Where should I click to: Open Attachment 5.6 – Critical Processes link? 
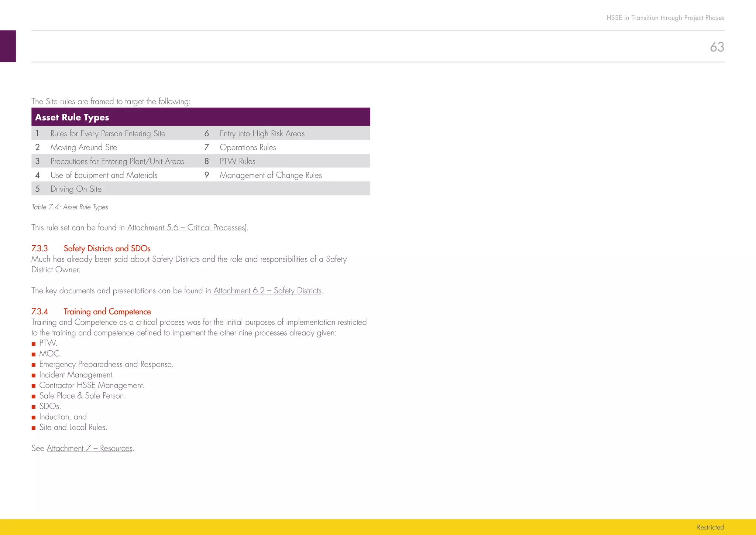coord(186,228)
